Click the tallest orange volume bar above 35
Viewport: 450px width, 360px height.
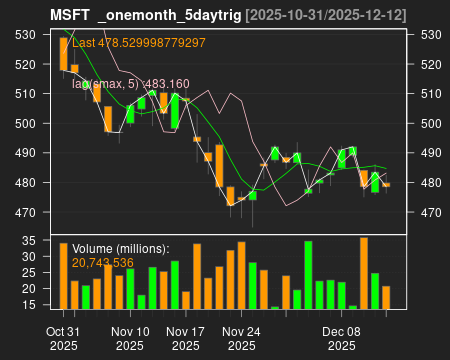(364, 273)
